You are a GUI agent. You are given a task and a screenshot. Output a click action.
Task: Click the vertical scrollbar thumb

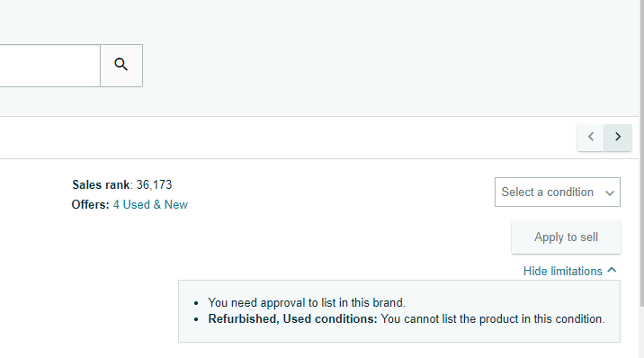point(642,153)
